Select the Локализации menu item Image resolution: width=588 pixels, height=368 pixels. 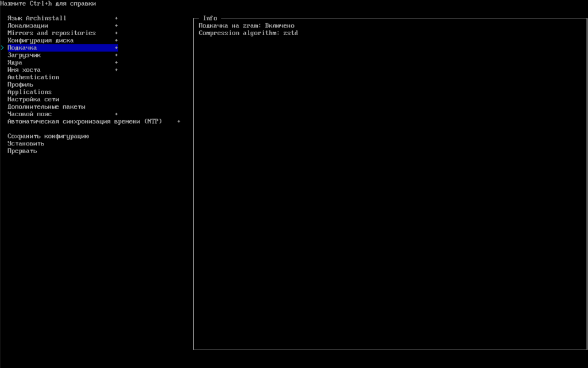click(x=28, y=26)
